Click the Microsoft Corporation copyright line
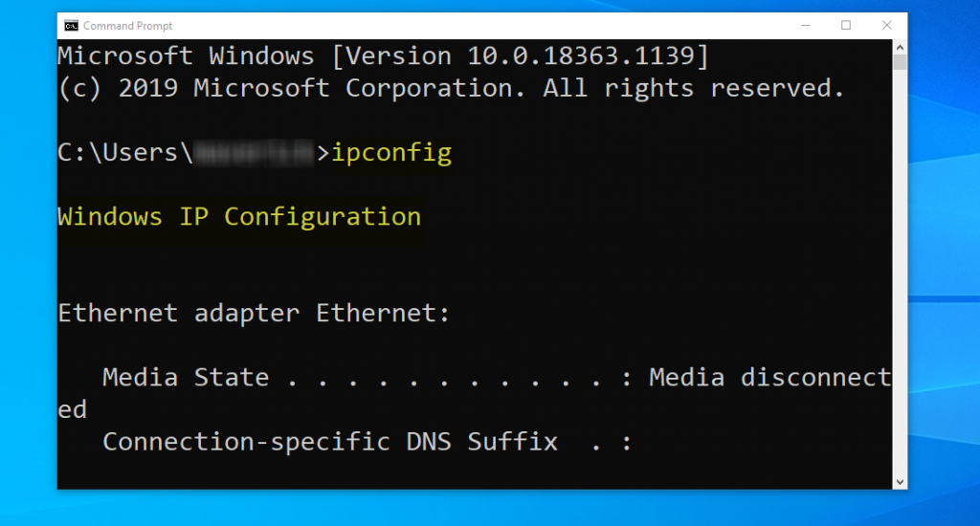Image resolution: width=980 pixels, height=526 pixels. coord(452,89)
